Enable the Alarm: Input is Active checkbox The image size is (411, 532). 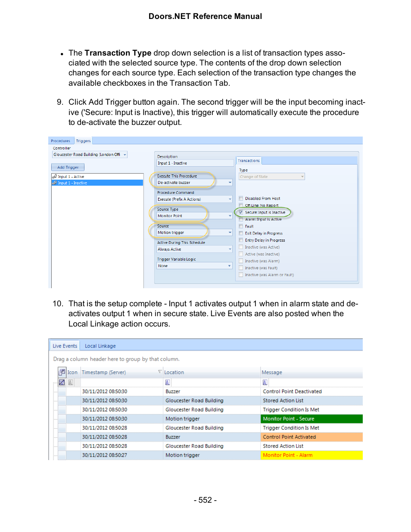coord(241,219)
